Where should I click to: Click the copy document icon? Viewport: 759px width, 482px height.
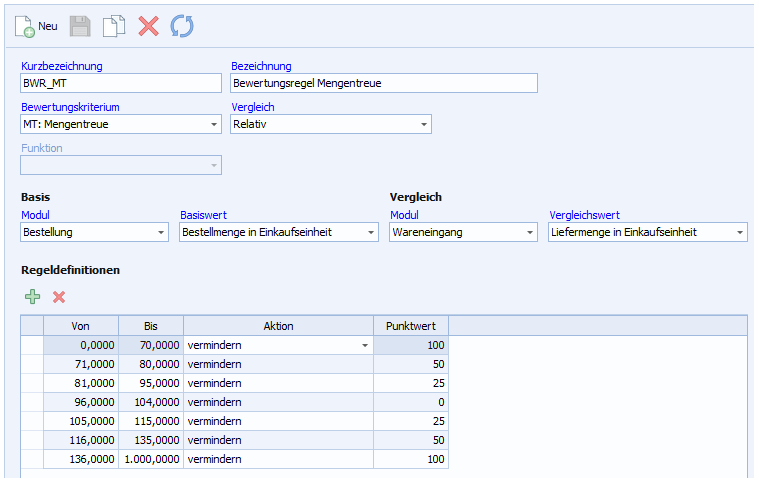click(114, 26)
